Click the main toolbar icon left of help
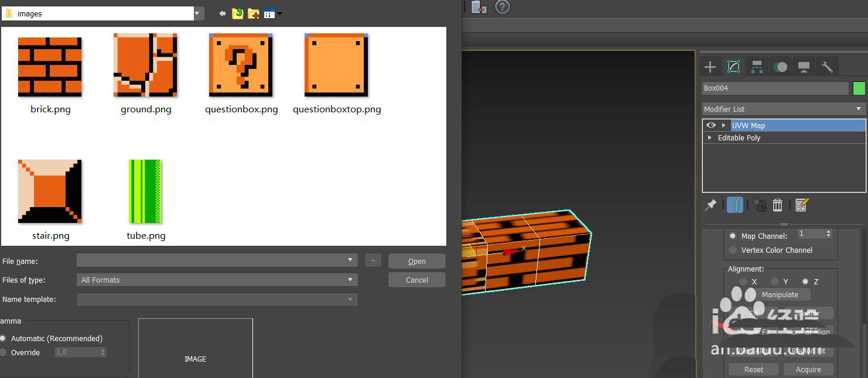Screen dimensions: 868x378 tap(479, 7)
